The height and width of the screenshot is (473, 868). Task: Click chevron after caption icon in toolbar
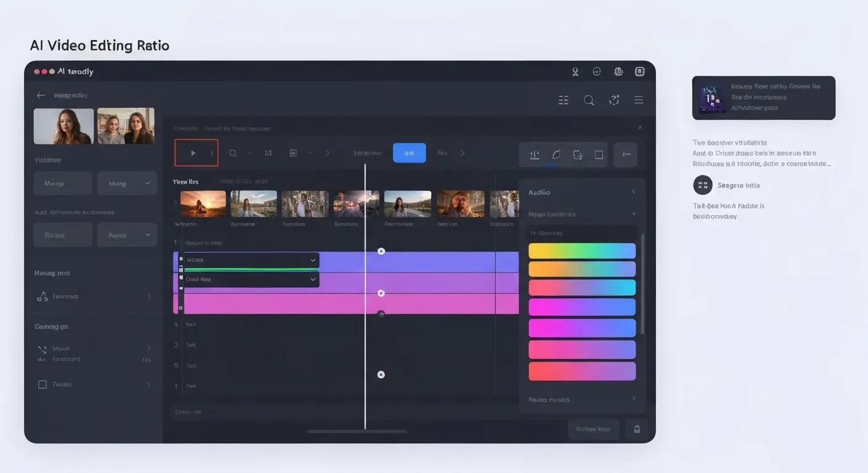tap(327, 153)
